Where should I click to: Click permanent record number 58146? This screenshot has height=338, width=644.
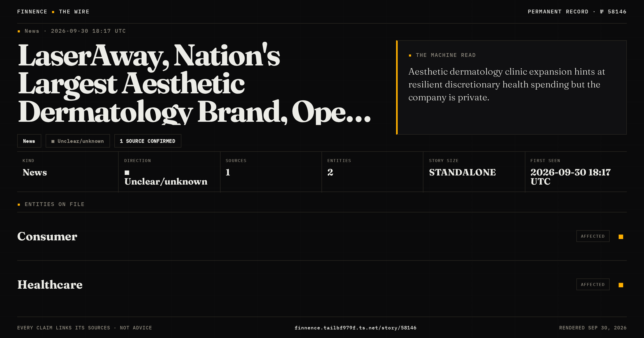[x=617, y=12]
